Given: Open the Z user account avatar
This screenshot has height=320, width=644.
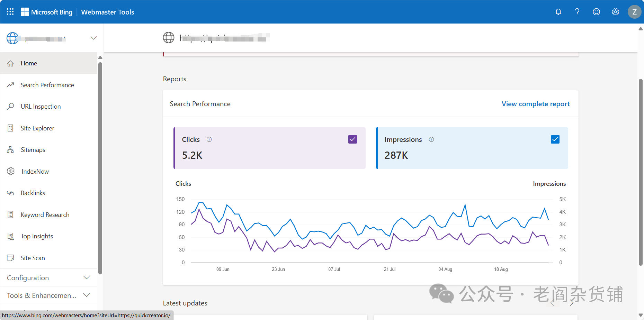Looking at the screenshot, I should click(634, 12).
